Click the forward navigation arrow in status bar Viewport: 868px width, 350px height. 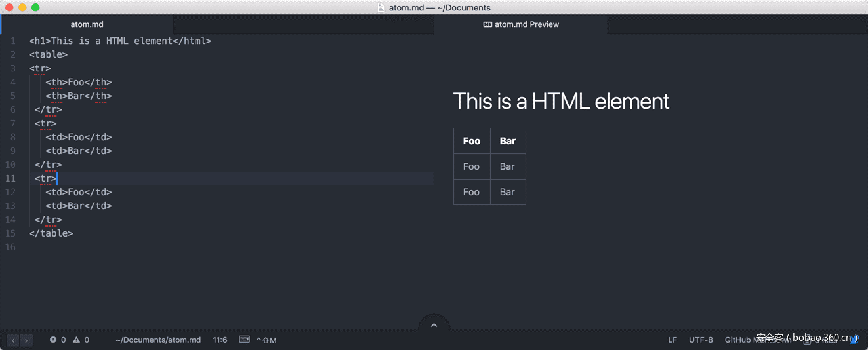(x=26, y=340)
